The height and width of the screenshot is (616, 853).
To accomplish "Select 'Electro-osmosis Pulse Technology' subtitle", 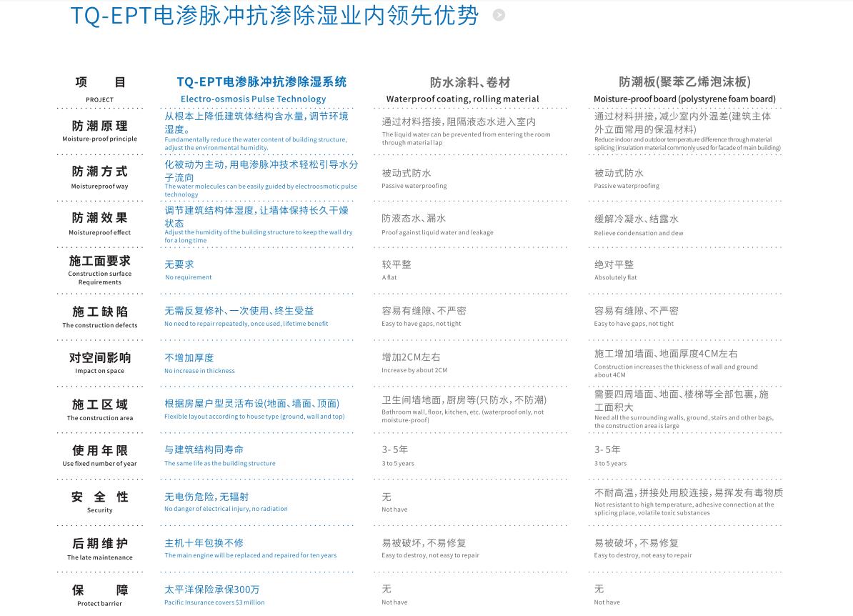I will (x=254, y=99).
